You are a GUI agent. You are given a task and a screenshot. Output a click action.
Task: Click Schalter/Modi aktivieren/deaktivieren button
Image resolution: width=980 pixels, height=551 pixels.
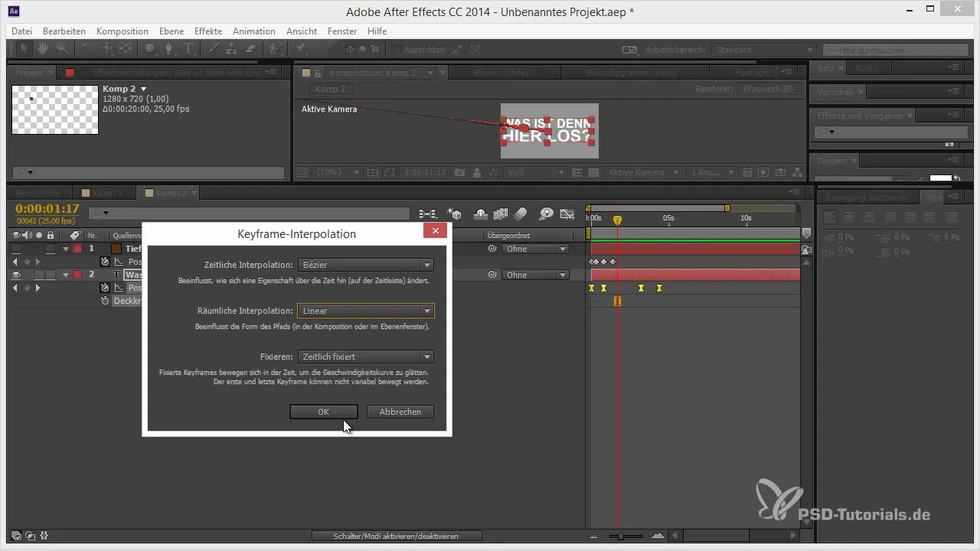coord(397,536)
